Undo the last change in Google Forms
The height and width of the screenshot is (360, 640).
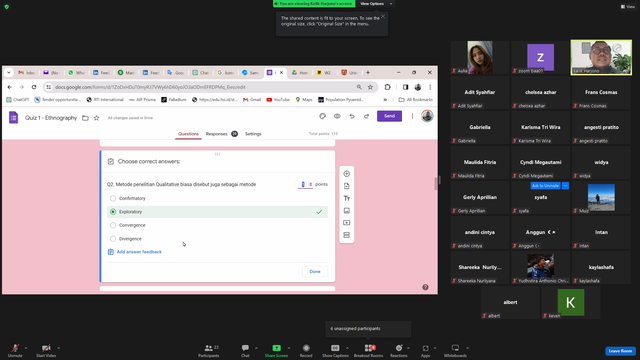pos(352,116)
